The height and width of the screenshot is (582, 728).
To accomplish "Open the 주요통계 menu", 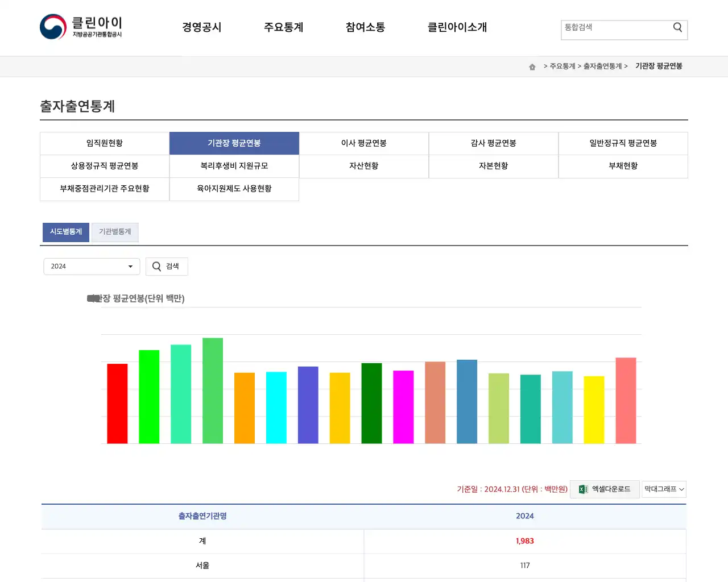I will 284,27.
